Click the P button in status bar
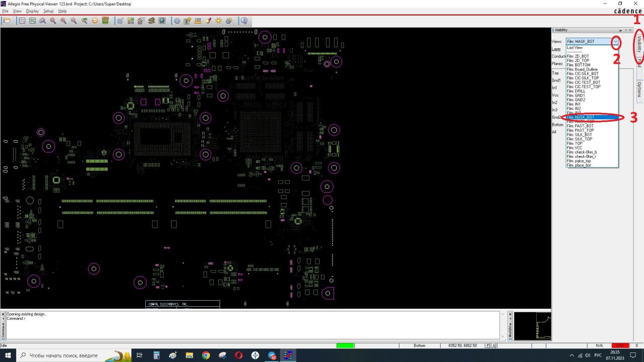The image size is (644, 362). 488,345
